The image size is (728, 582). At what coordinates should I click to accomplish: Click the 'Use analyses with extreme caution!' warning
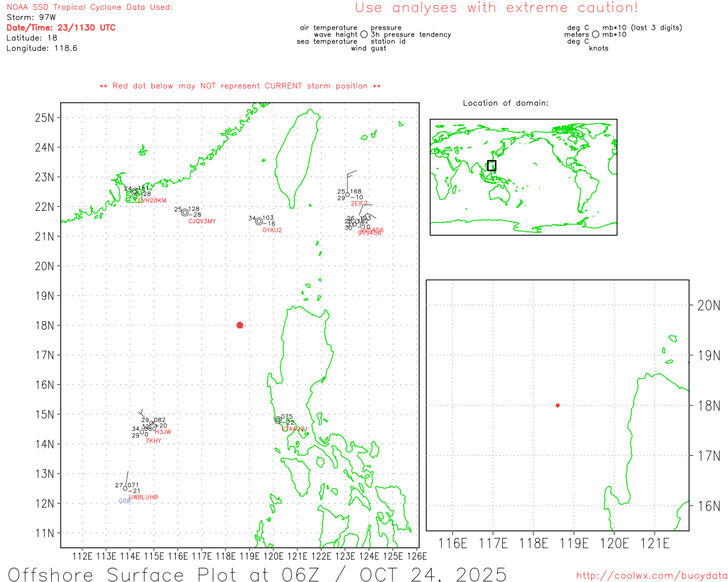(497, 8)
